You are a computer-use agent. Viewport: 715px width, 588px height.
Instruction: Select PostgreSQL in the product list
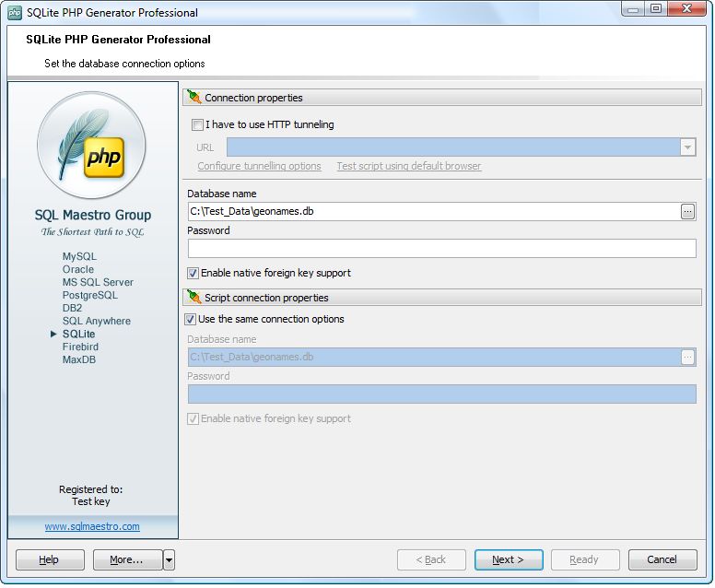[x=89, y=295]
